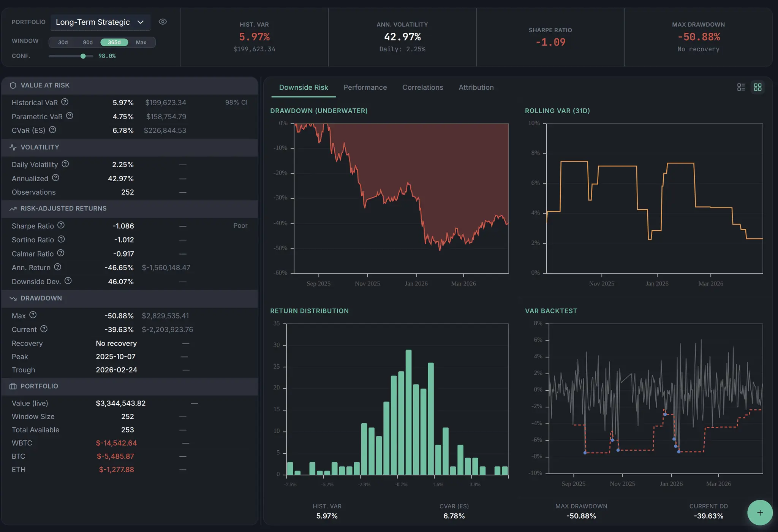Collapse the Portfolio section header
Image resolution: width=778 pixels, height=532 pixels.
pos(130,386)
